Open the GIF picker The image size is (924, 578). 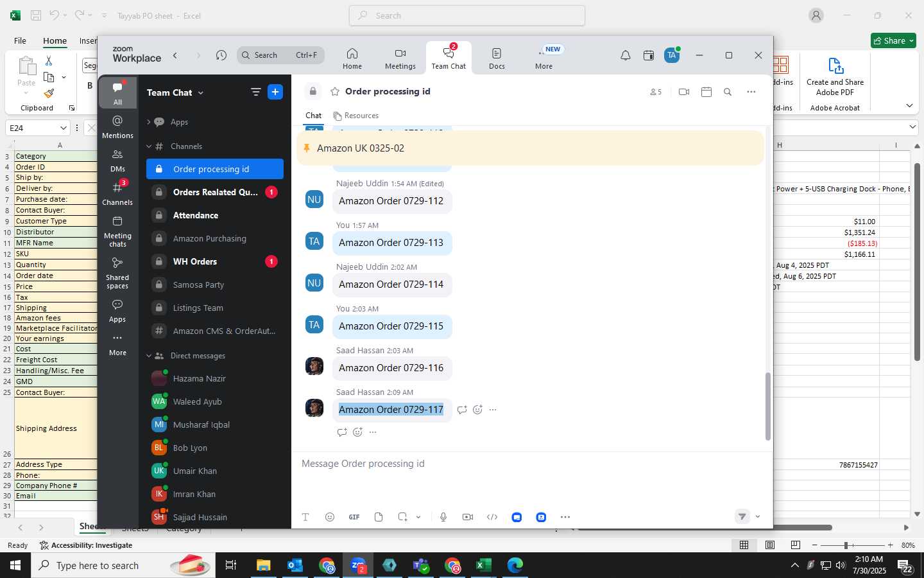click(x=354, y=517)
